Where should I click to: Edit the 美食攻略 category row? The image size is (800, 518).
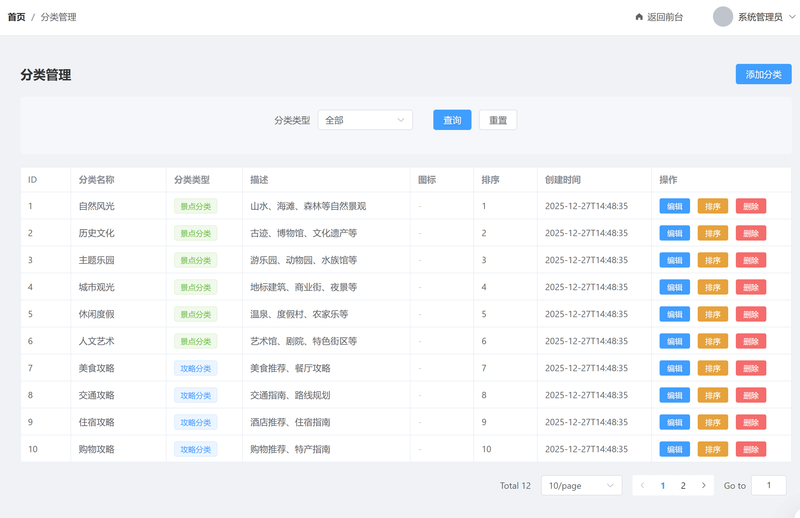674,368
